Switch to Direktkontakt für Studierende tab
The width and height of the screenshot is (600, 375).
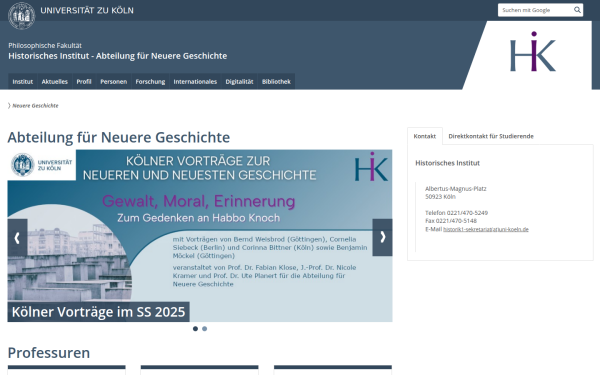pos(491,136)
